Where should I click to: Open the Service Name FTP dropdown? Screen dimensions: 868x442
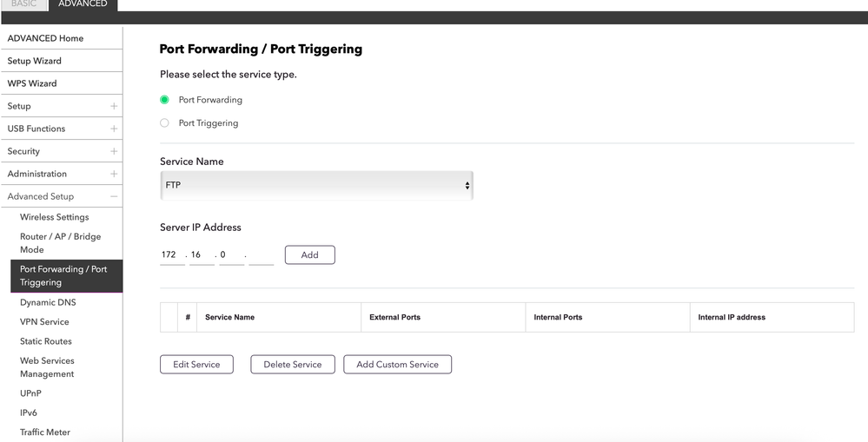(316, 185)
